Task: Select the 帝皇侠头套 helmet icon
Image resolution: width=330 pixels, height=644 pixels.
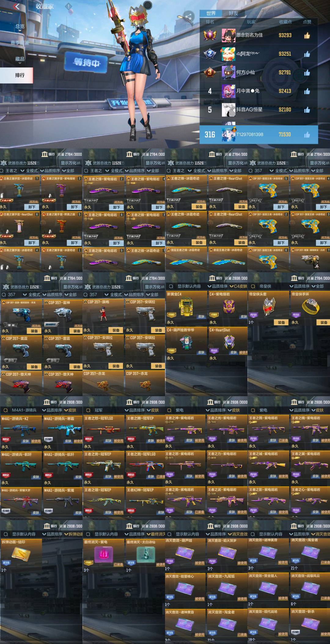Action: [x=269, y=307]
